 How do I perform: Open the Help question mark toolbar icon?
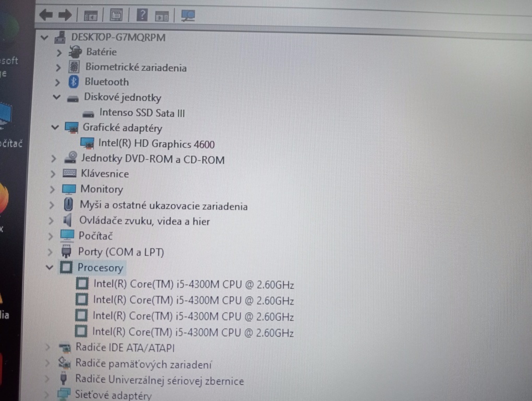[x=142, y=15]
